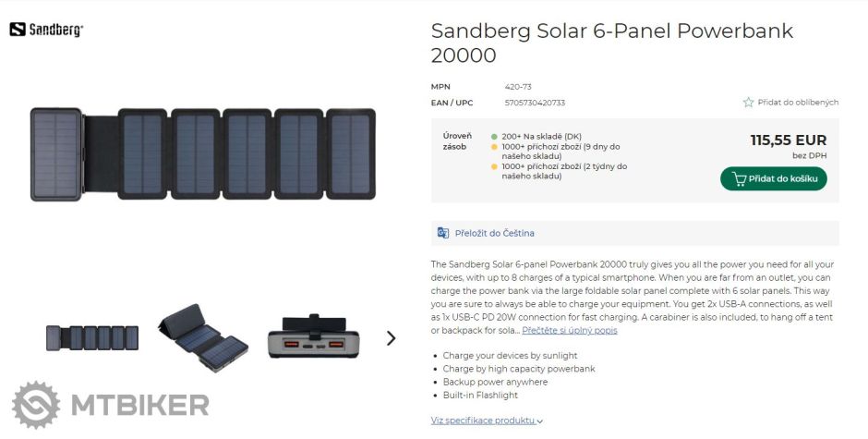This screenshot has height=439, width=868.
Task: Click the yellow dot for 9-day incoming stock
Action: (x=495, y=146)
